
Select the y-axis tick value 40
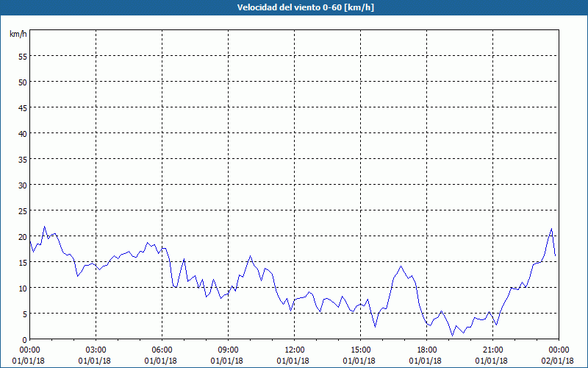[x=23, y=133]
